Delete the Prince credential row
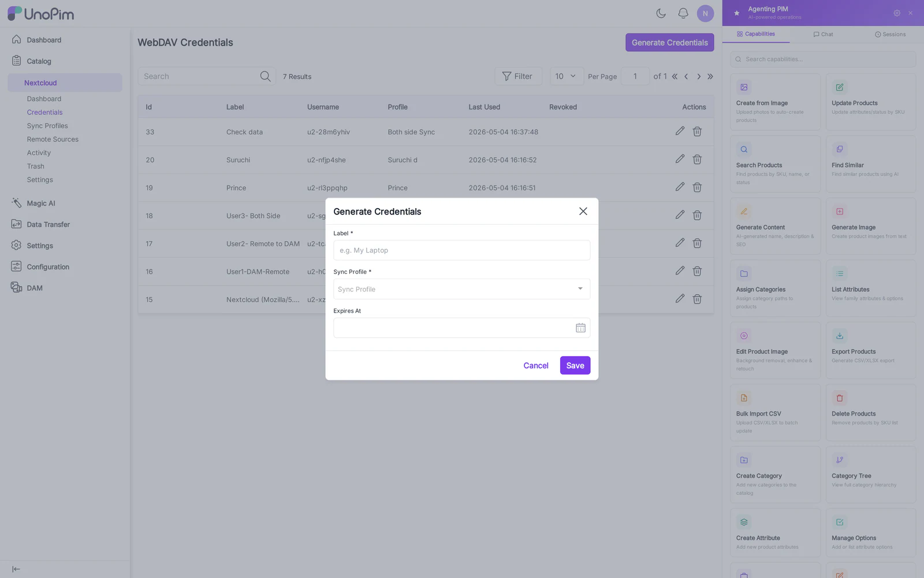Screen dimensions: 924x578 click(697, 187)
